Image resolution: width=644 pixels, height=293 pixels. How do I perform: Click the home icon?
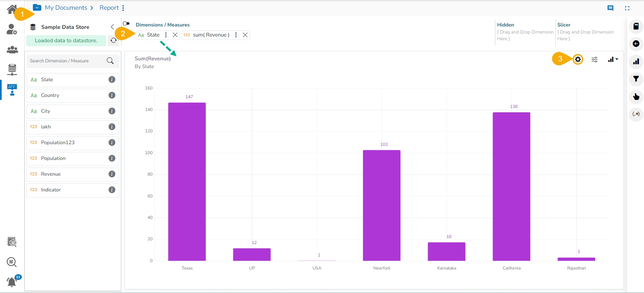12,9
